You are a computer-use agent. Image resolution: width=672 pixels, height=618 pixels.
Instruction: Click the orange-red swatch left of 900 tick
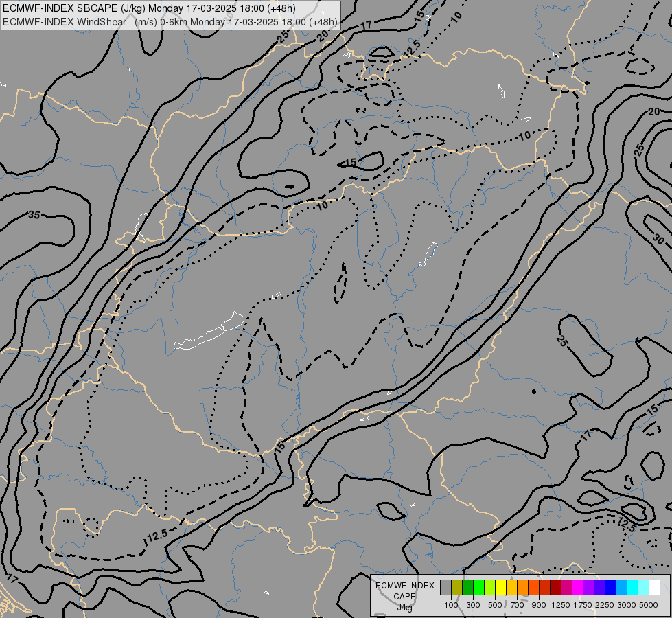coord(533,588)
